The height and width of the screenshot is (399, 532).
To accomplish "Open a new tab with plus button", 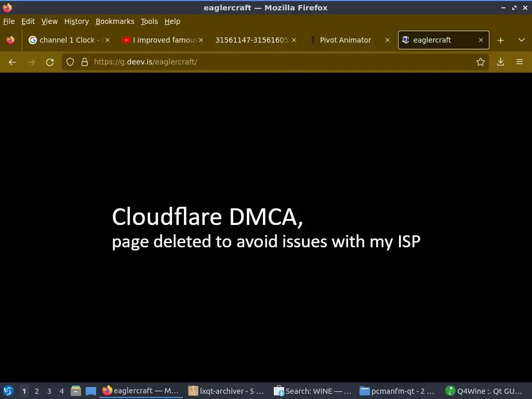I will coord(500,41).
